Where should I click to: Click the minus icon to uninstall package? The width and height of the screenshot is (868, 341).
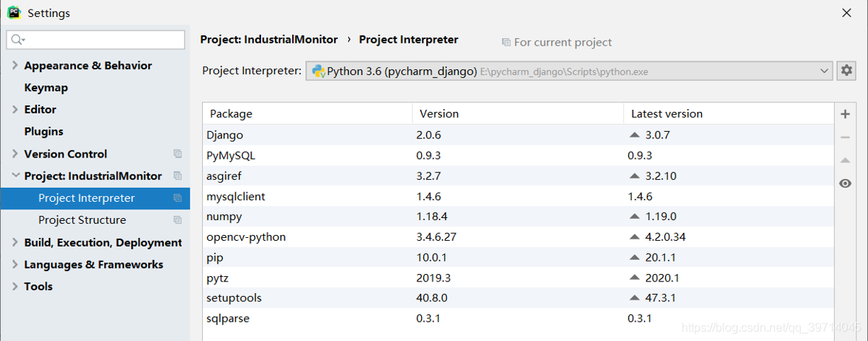pos(845,137)
